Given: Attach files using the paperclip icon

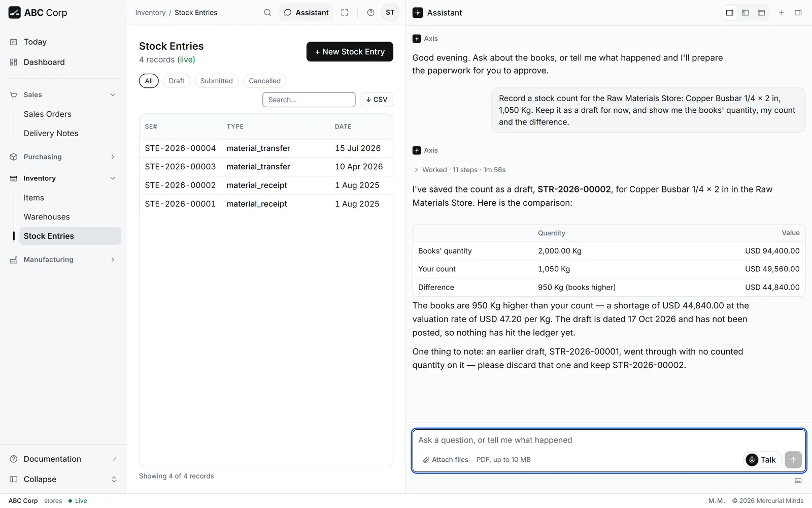Looking at the screenshot, I should click(x=426, y=460).
